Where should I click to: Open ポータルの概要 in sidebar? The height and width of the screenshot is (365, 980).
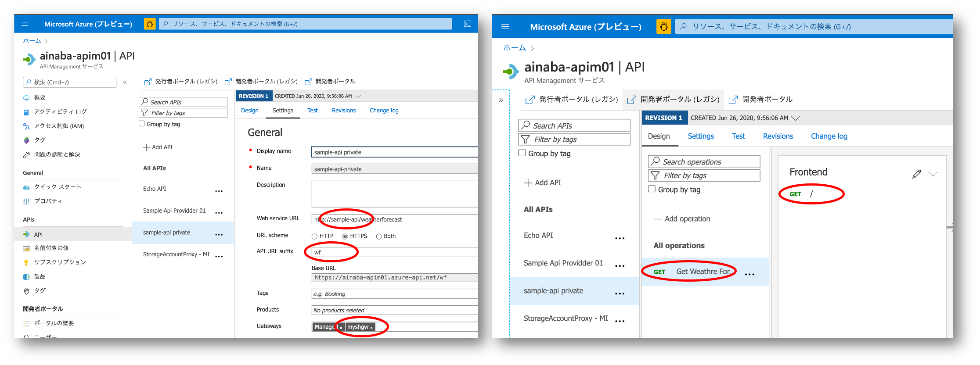click(x=54, y=323)
